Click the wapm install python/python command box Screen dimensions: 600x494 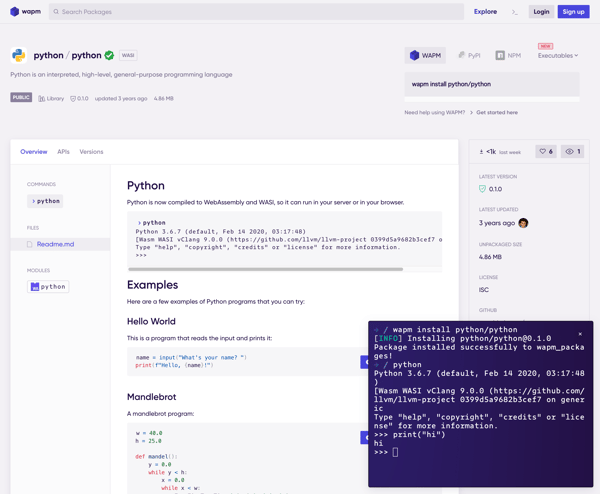coord(492,84)
